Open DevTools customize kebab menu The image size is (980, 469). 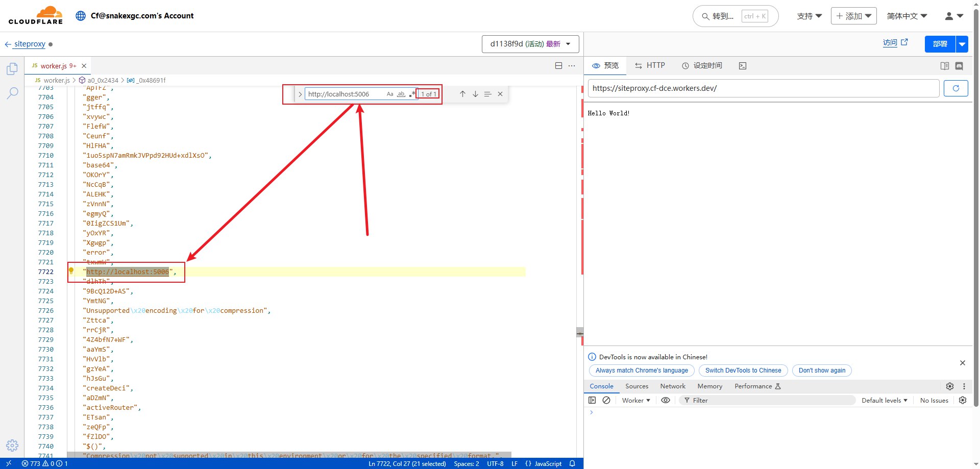[964, 386]
